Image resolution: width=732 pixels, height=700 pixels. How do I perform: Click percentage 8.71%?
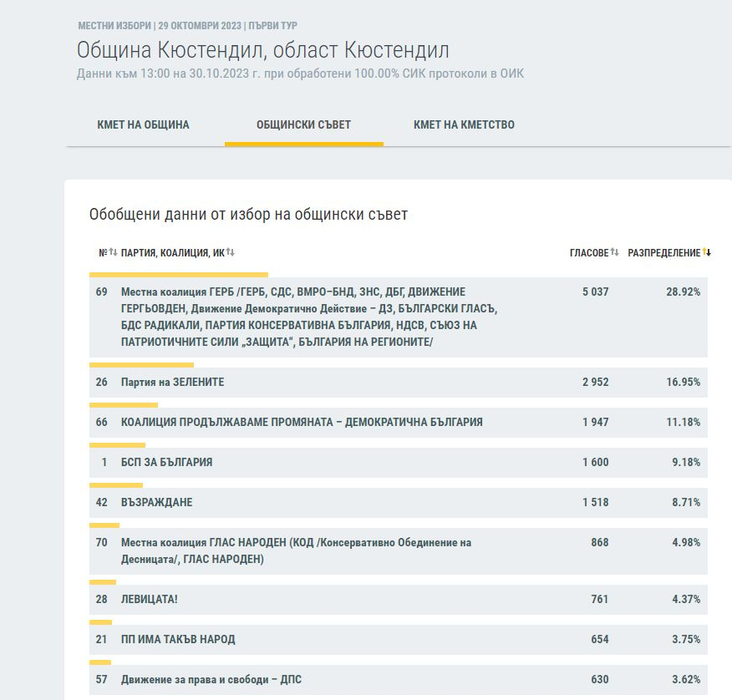point(686,503)
